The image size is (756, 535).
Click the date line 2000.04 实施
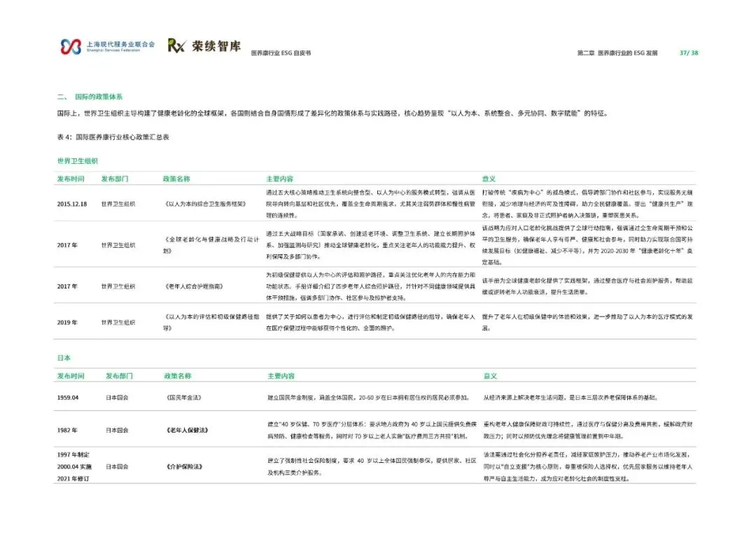point(74,467)
